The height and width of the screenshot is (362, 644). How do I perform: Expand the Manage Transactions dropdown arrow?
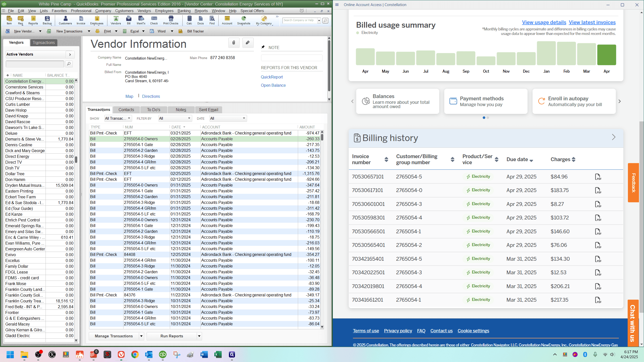click(141, 336)
